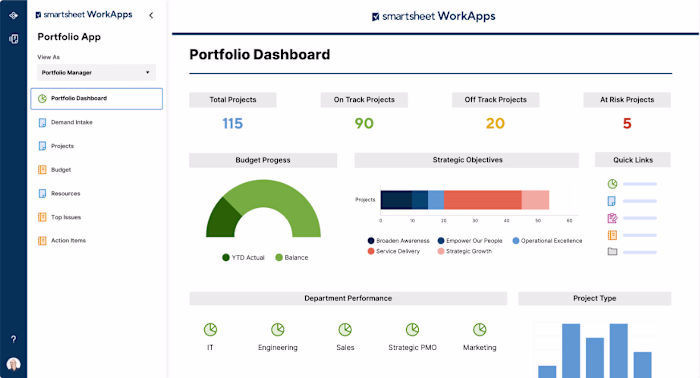Go to Projects page in sidebar
Screen dimensions: 700x378
62,146
